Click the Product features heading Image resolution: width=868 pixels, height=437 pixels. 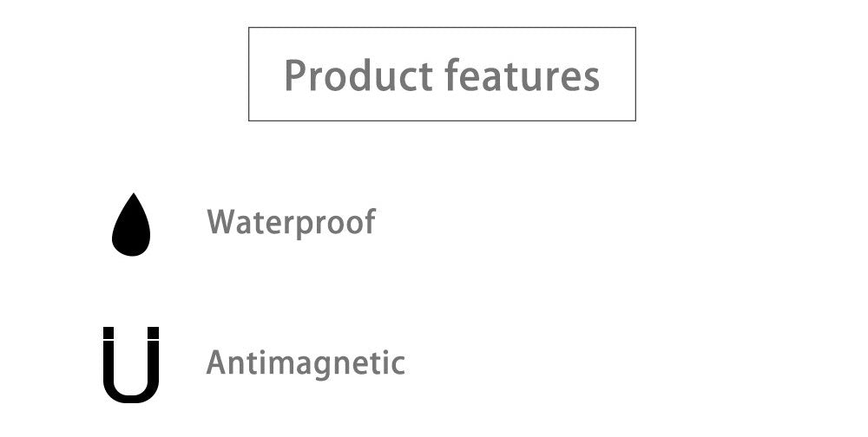(442, 75)
